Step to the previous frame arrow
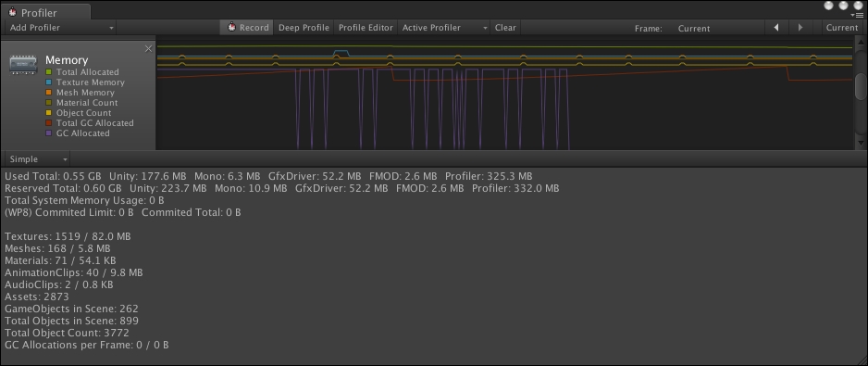The height and width of the screenshot is (366, 868). tap(776, 27)
